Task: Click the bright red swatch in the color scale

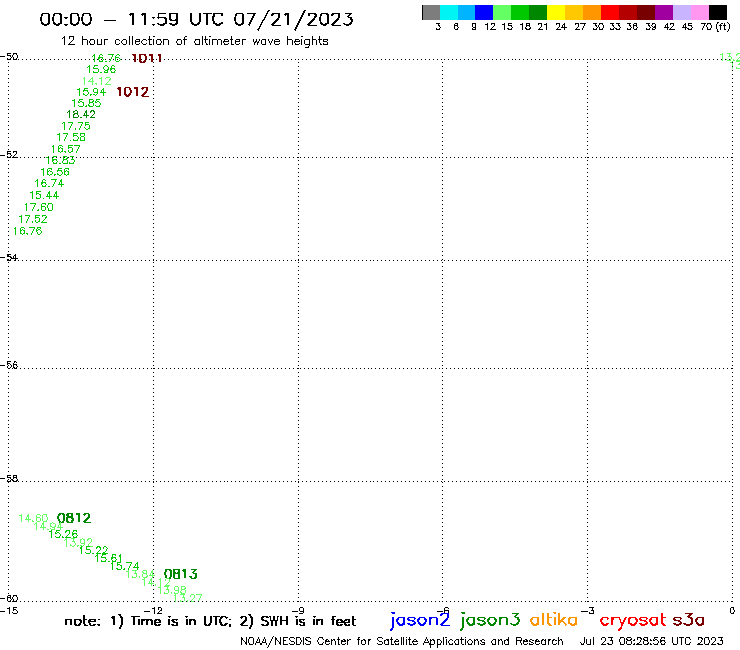Action: [x=610, y=12]
